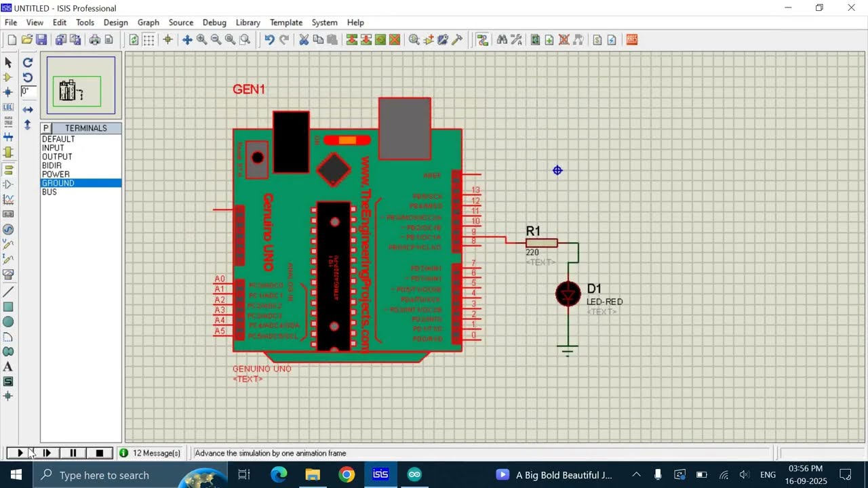868x488 pixels.
Task: Select GROUND in the terminals list
Action: pos(81,183)
